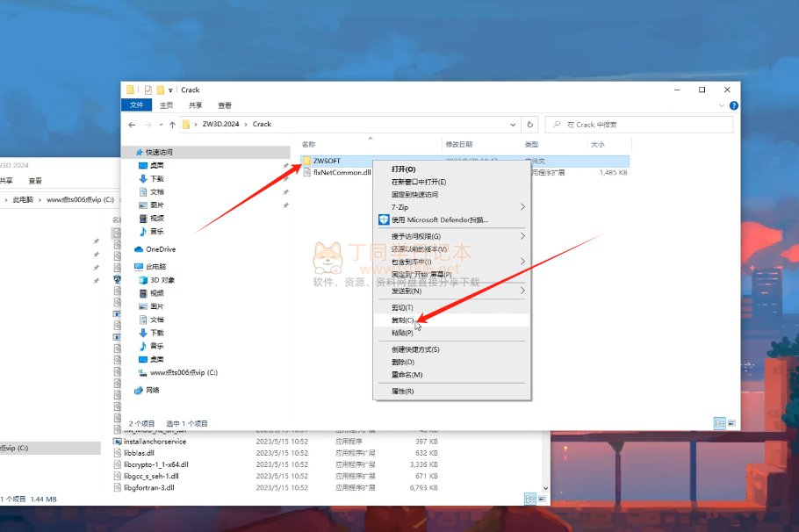Image resolution: width=799 pixels, height=532 pixels.
Task: Open the 文件 menu tab
Action: 136,104
